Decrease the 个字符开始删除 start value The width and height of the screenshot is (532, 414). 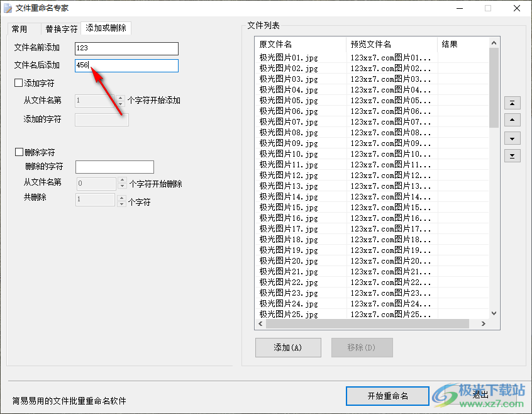pyautogui.click(x=122, y=186)
